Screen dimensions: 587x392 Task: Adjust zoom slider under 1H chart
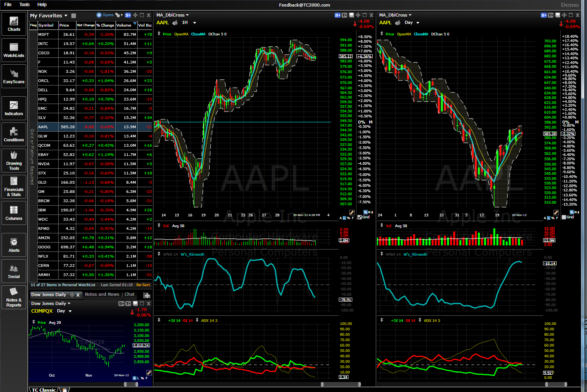click(x=341, y=384)
